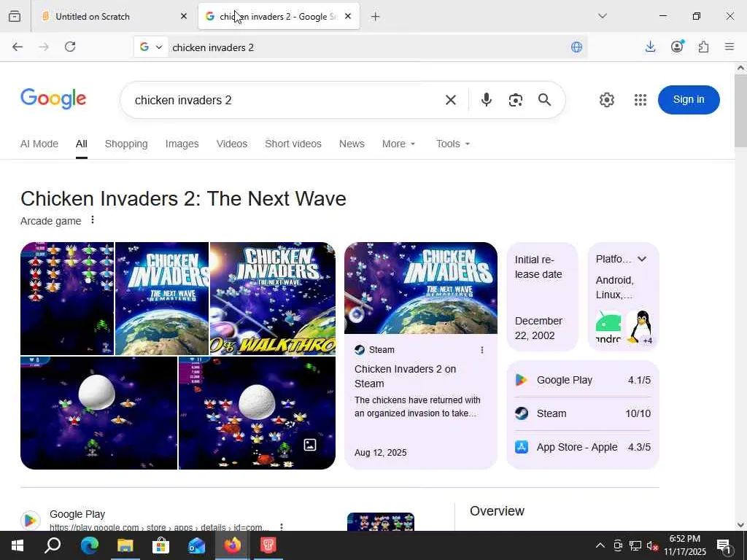The height and width of the screenshot is (560, 747).
Task: Click the Android platform icon
Action: pyautogui.click(x=608, y=327)
